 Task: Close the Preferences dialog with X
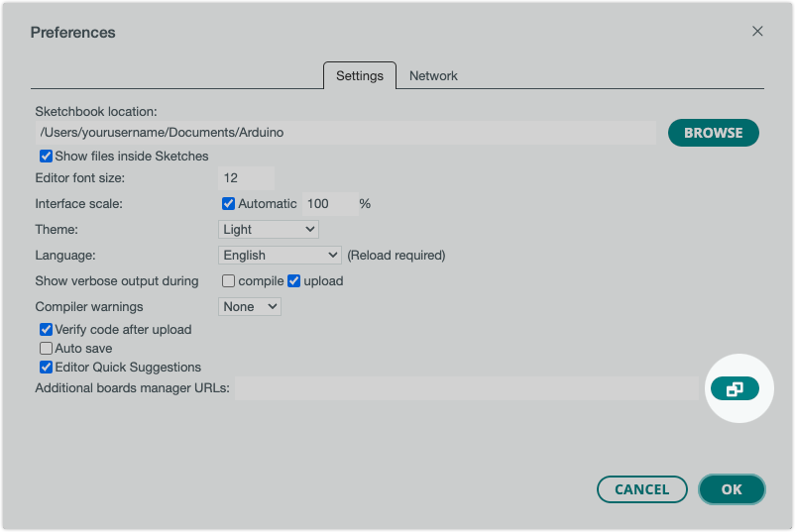click(757, 32)
